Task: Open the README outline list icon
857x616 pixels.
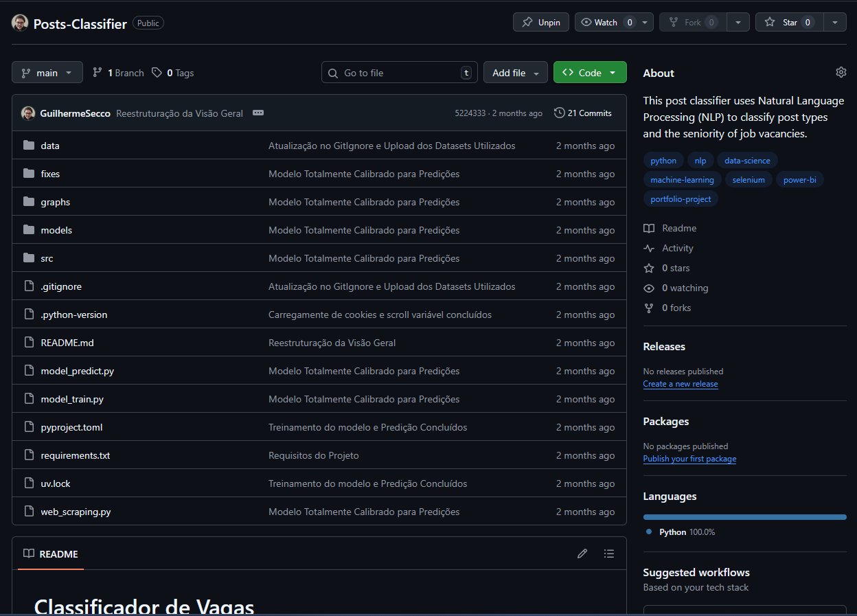Action: (x=608, y=554)
